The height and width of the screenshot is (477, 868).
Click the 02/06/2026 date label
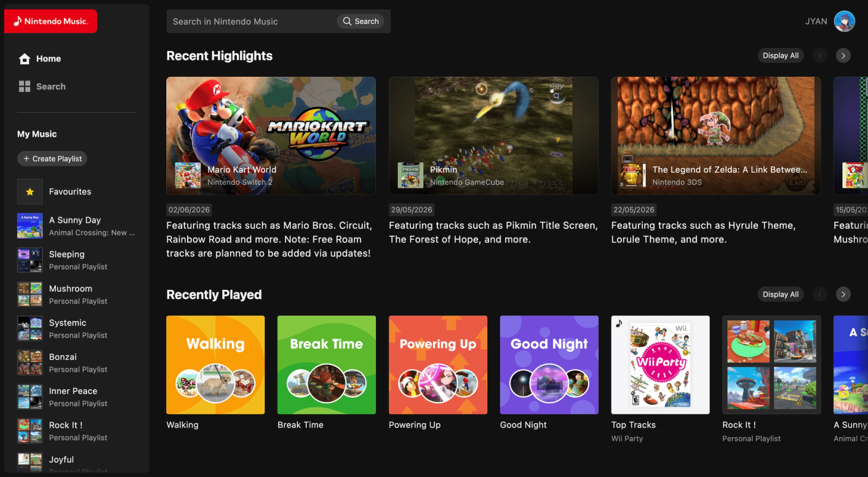click(x=189, y=210)
